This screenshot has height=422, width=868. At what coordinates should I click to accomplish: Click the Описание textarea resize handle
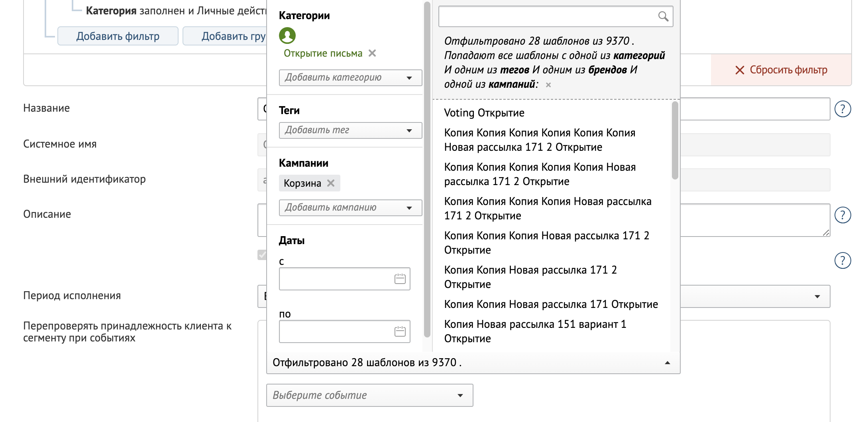click(826, 233)
